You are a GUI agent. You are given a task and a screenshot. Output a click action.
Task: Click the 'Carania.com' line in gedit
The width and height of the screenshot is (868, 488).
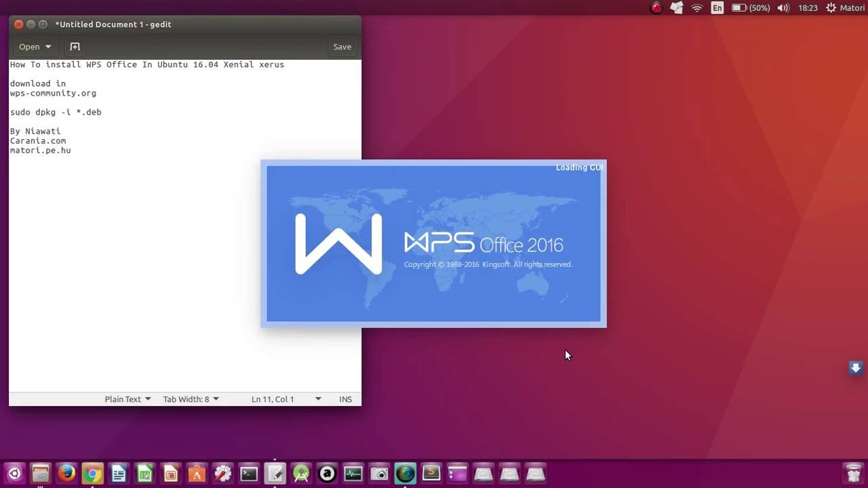point(38,141)
